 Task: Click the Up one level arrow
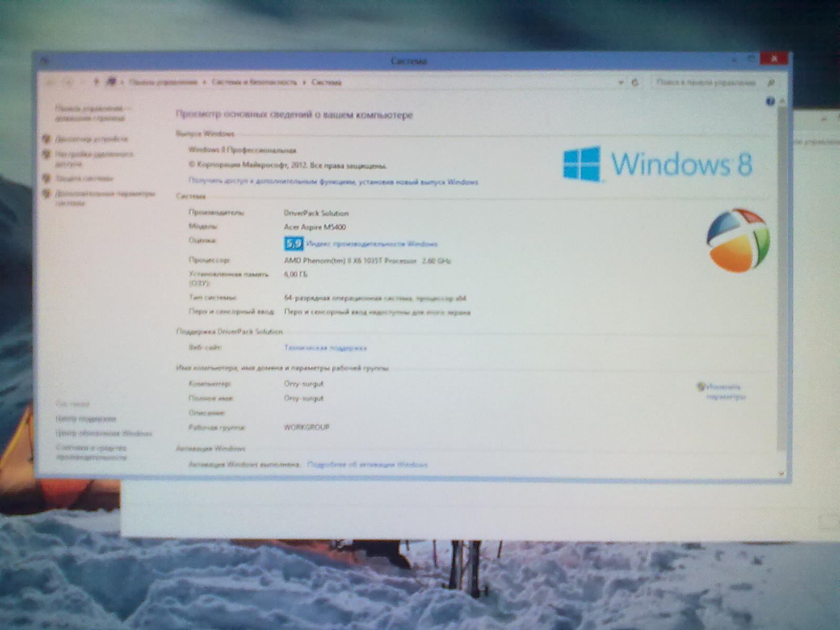point(96,82)
